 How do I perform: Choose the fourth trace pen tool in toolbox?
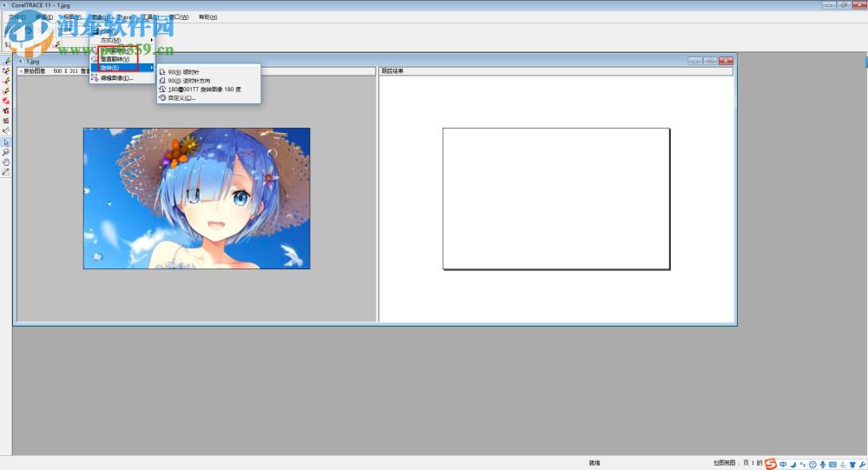coord(6,91)
